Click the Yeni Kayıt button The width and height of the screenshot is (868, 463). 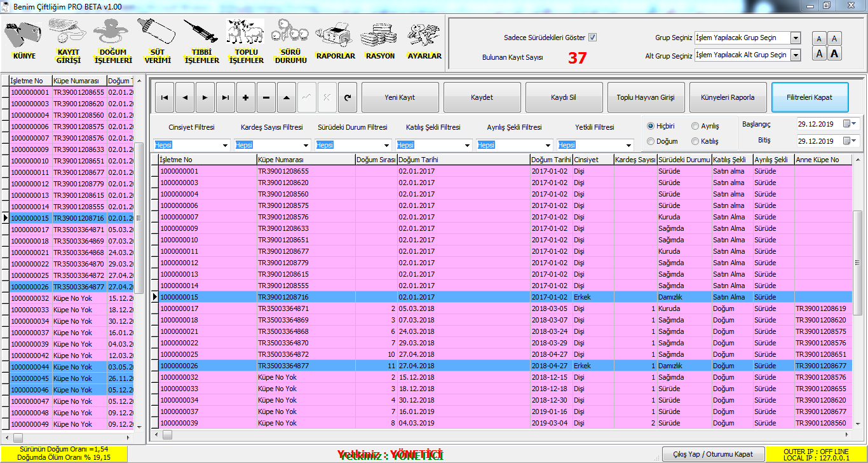click(x=400, y=97)
